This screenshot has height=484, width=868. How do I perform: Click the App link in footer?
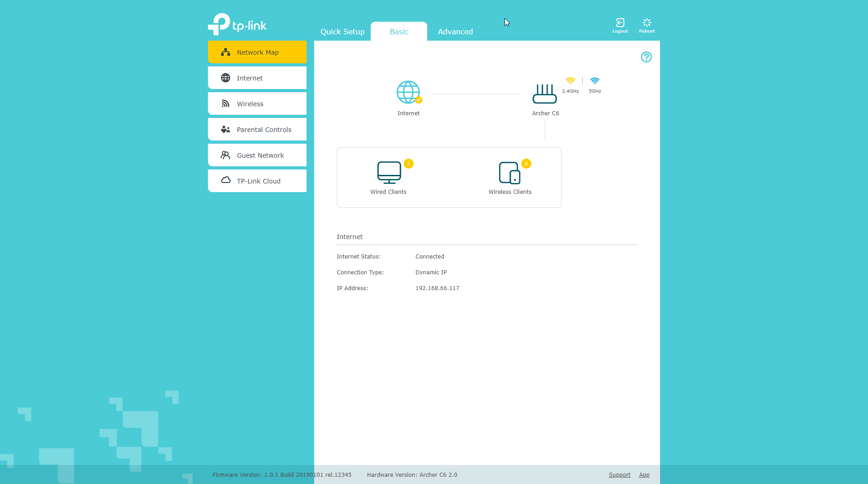644,475
